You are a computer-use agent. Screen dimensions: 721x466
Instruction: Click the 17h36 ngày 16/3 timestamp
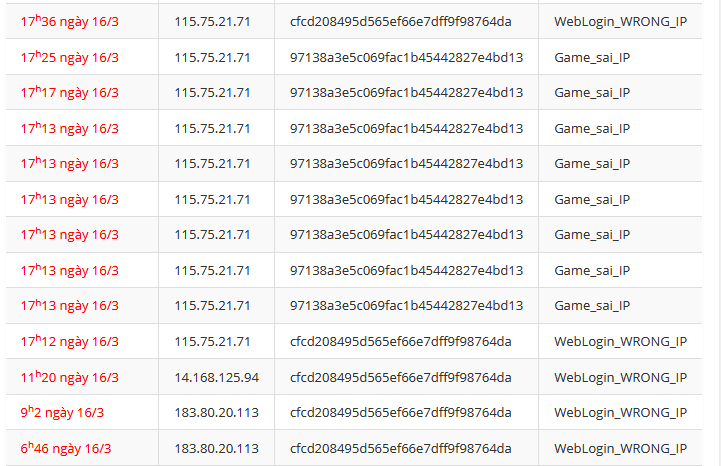69,21
